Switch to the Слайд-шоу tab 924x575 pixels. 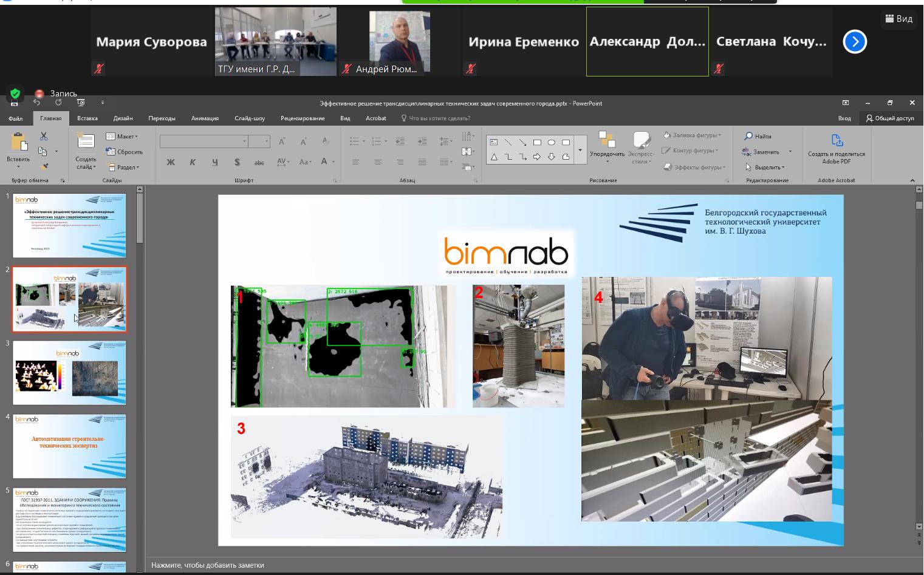[x=249, y=118]
